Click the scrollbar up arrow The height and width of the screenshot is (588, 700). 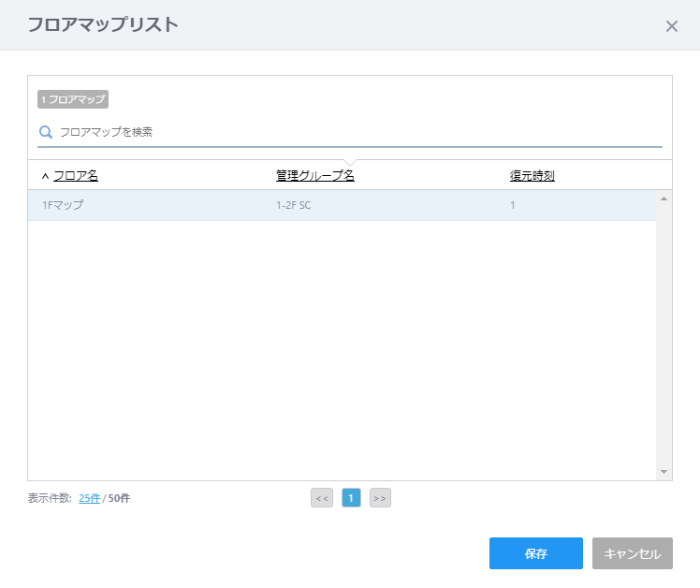click(664, 198)
